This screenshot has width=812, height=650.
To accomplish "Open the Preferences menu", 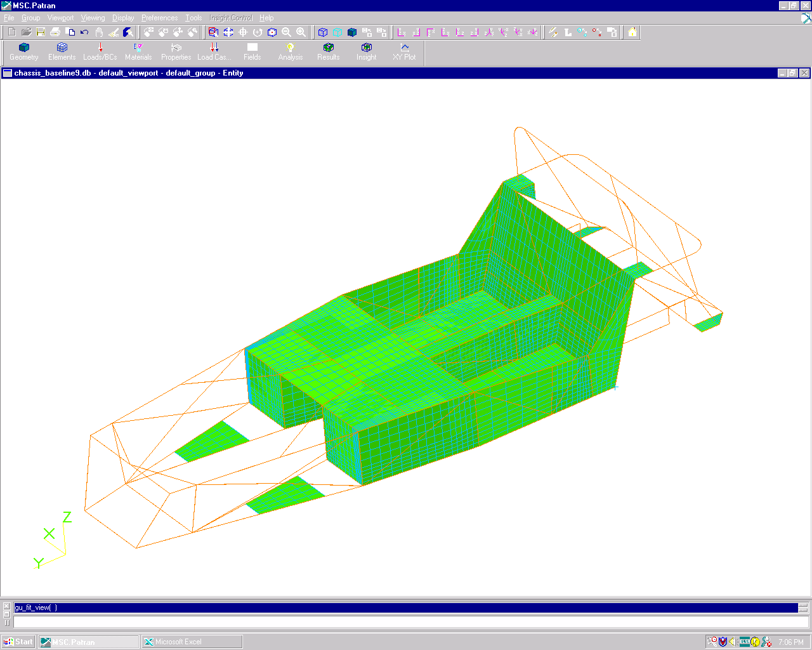I will pos(159,18).
